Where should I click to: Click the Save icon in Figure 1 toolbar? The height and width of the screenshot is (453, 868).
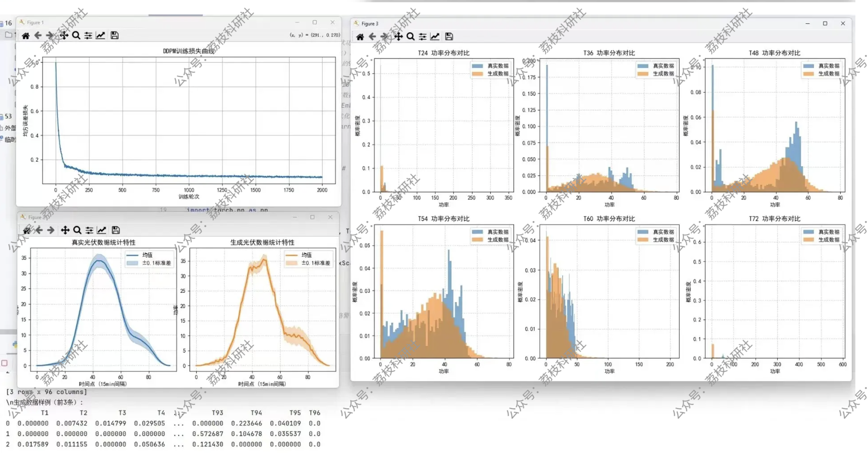[x=115, y=35]
